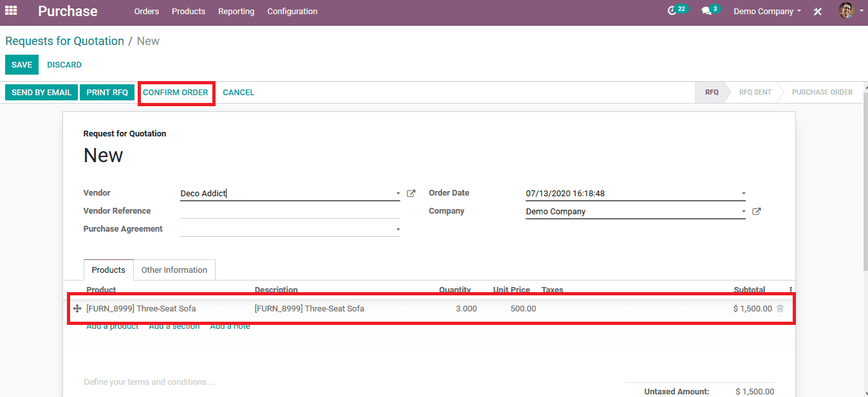Open the Reporting menu
Image resolution: width=868 pixels, height=397 pixels.
pos(236,12)
